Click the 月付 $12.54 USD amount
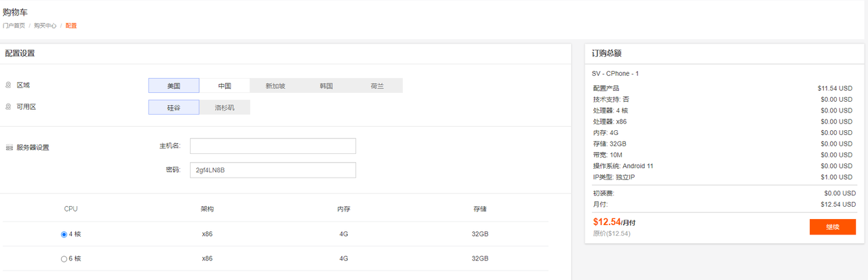The height and width of the screenshot is (280, 868). [837, 204]
